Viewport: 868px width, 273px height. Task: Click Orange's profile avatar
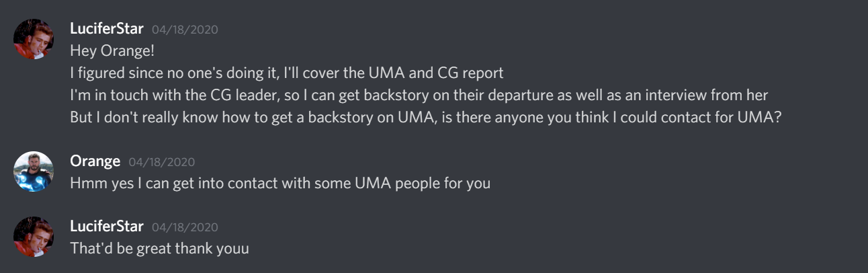click(33, 171)
